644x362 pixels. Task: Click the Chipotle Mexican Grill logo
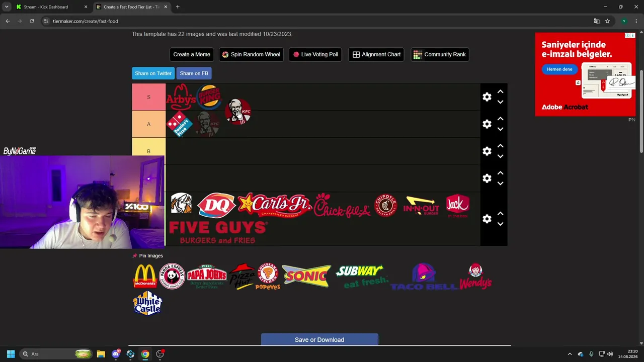[386, 205]
